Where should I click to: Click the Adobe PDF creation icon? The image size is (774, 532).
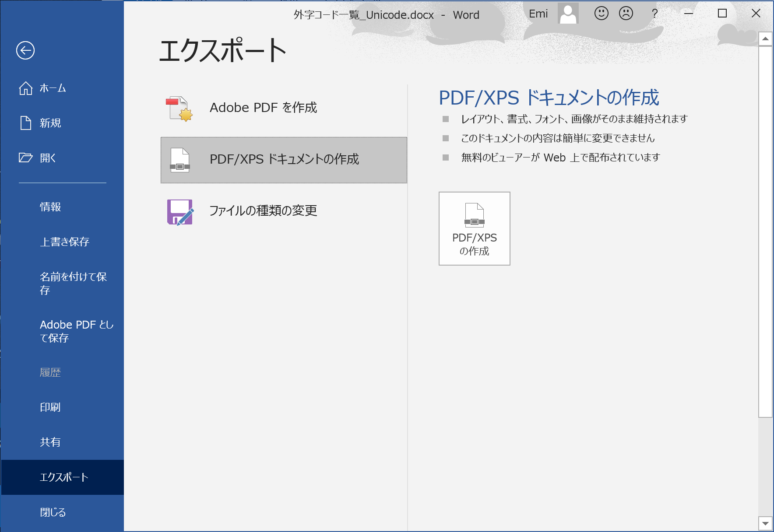coord(179,108)
